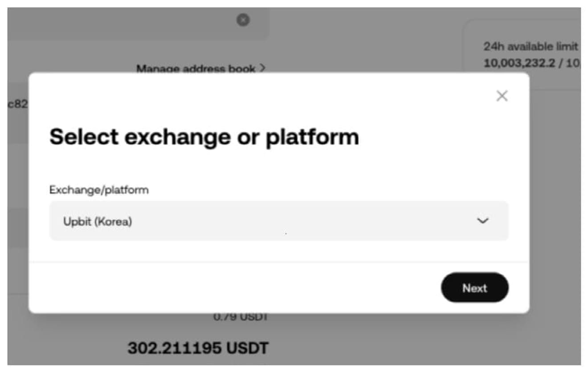
Task: Click the Exchange/platform field label
Action: [99, 190]
